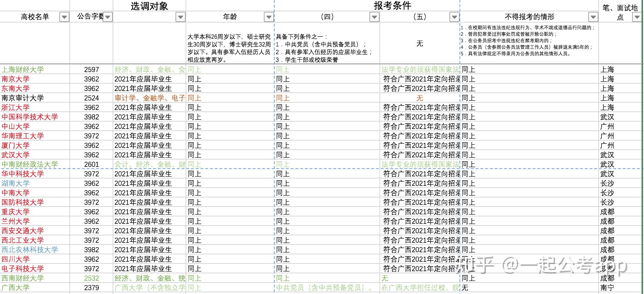Click the 中共党员(含中共预备党员)。 cell
Screen dimensions: 644x294
(x=327, y=288)
